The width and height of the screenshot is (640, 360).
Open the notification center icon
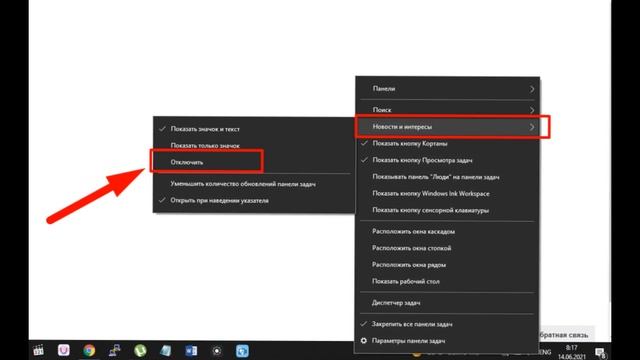click(600, 352)
